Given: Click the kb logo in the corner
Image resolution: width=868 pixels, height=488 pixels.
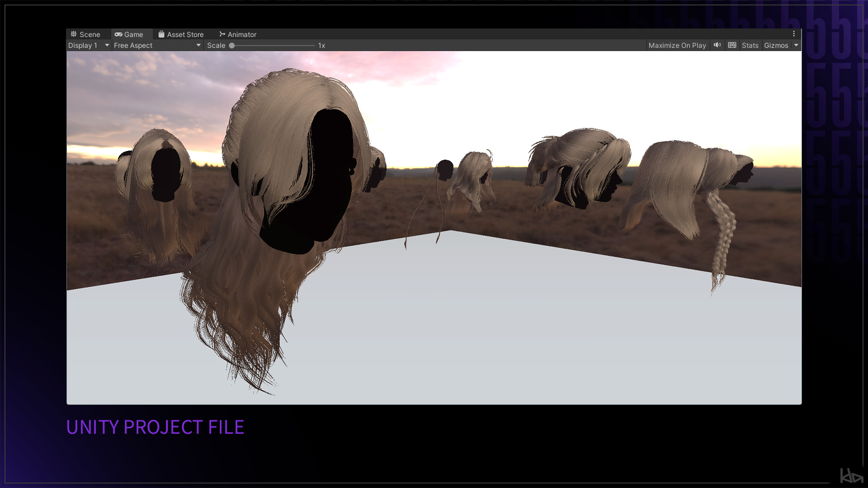Looking at the screenshot, I should tap(851, 476).
